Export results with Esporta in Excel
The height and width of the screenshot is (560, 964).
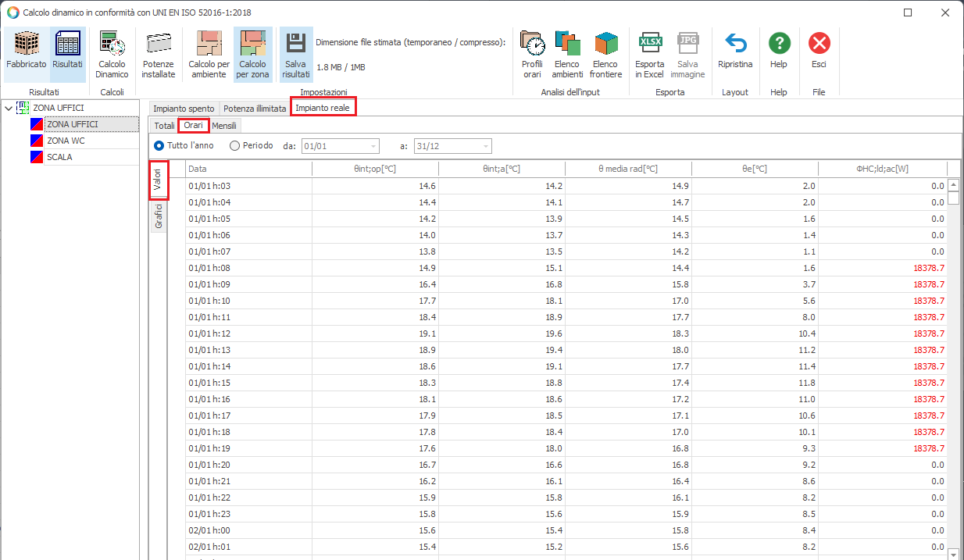click(x=649, y=45)
